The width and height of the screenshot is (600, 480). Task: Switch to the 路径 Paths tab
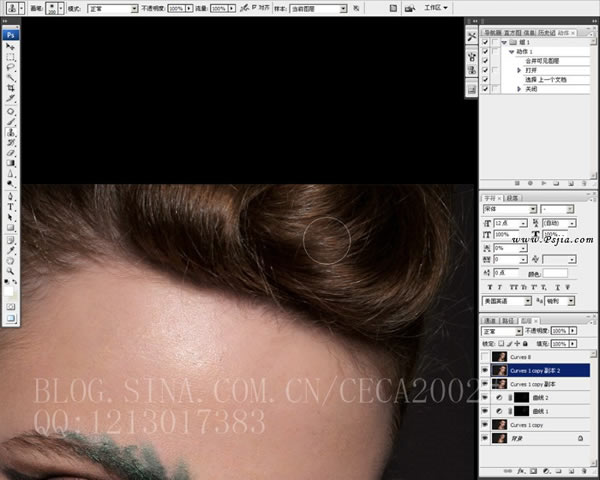coord(507,320)
